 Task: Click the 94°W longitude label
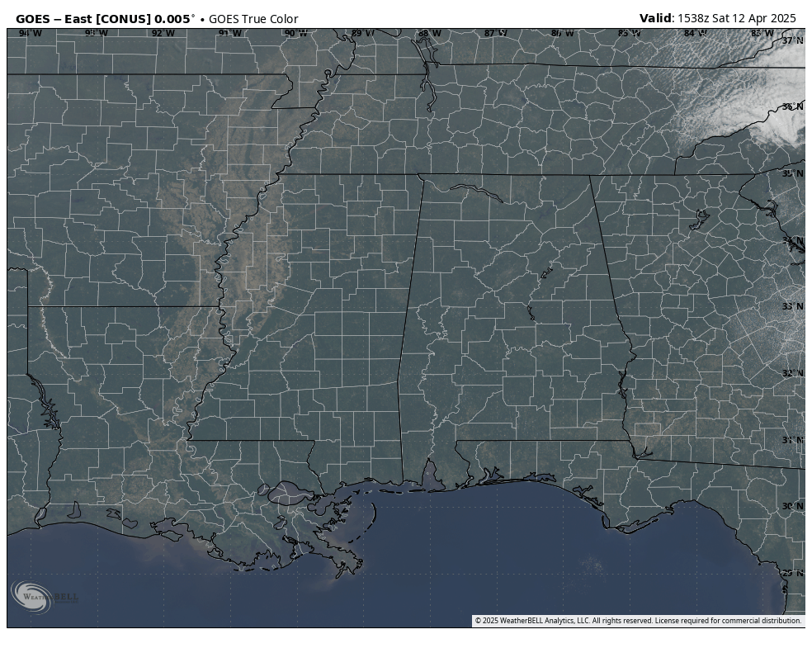[31, 33]
